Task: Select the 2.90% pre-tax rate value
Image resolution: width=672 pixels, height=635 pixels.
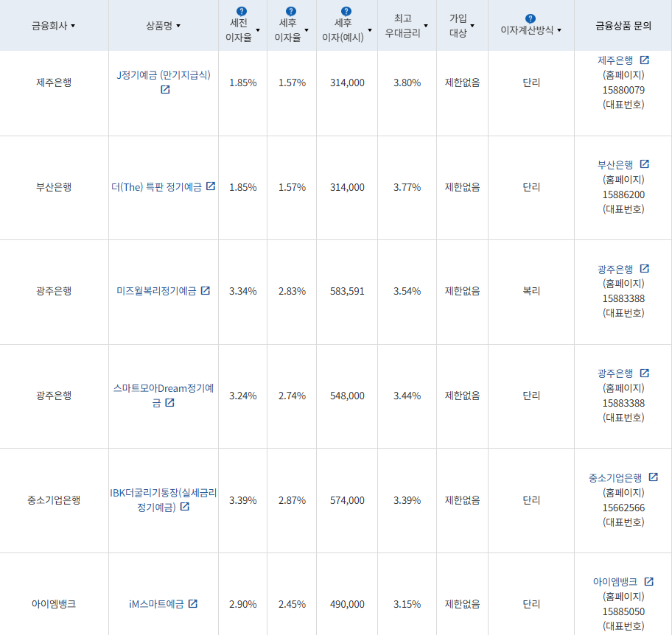Action: [x=243, y=604]
